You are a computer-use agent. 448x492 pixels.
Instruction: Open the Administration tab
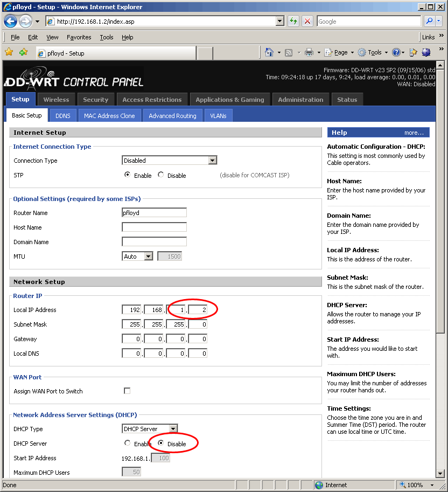(300, 100)
